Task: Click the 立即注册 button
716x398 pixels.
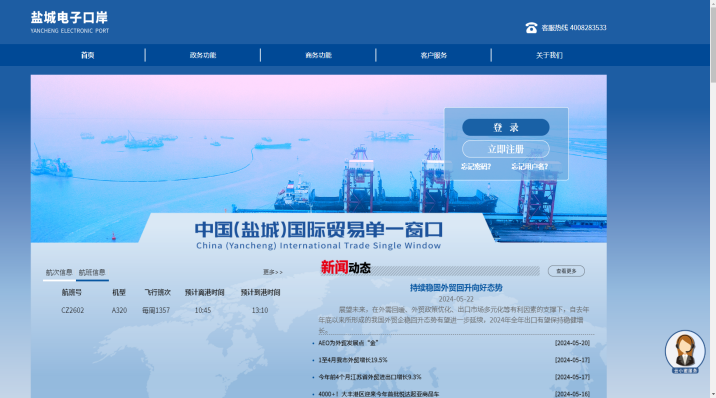Action: pyautogui.click(x=505, y=149)
